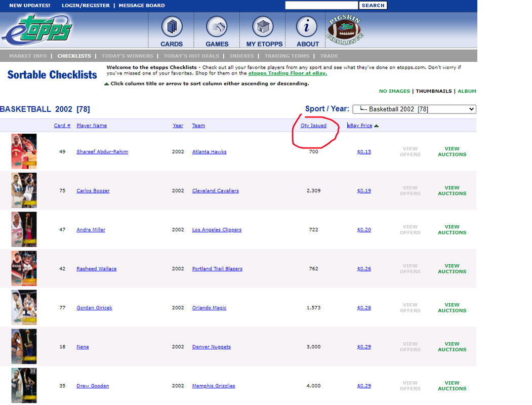532x405 pixels.
Task: Select INDEXES menu item
Action: coord(241,56)
